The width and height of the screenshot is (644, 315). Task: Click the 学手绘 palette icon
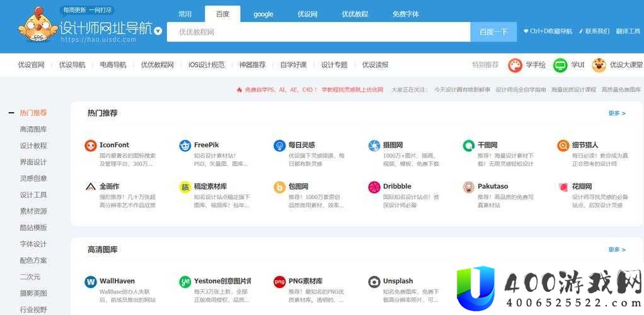[x=515, y=65]
